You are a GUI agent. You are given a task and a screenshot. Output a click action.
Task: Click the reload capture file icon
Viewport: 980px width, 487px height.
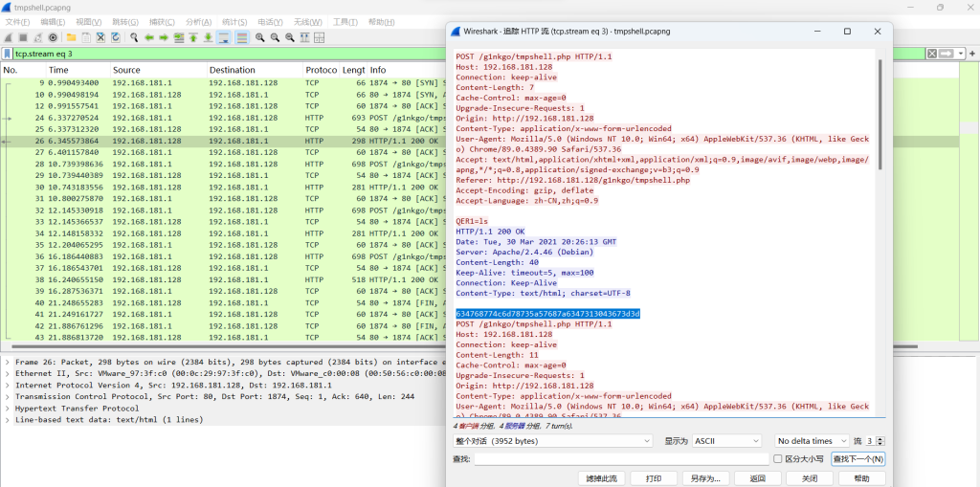116,37
